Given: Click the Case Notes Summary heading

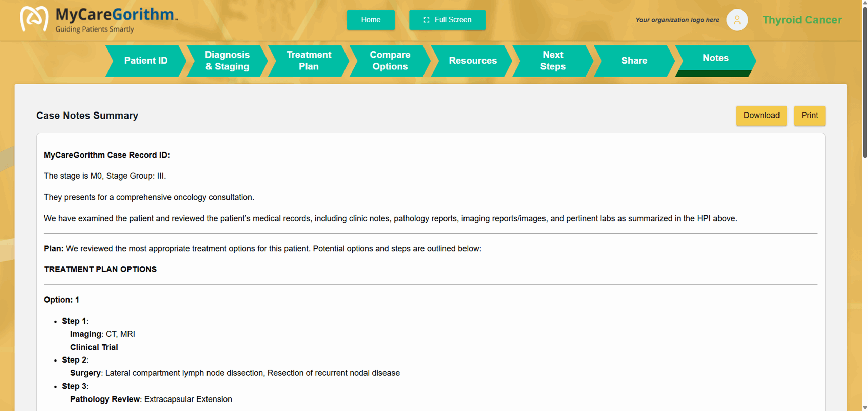Looking at the screenshot, I should coord(87,116).
